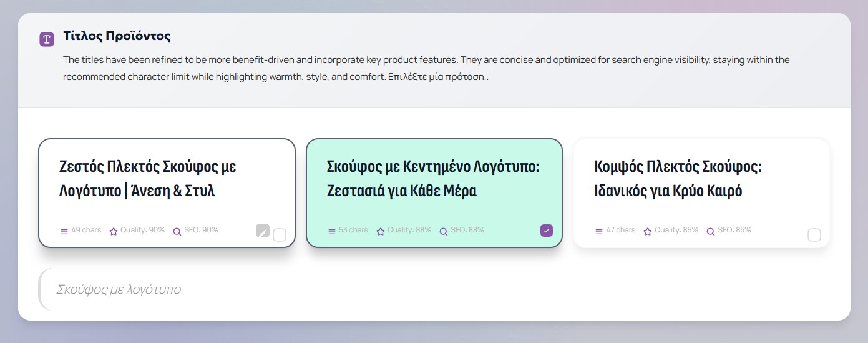Screen dimensions: 868x343
Task: Click the lines icon next to 49 chars
Action: [x=64, y=231]
